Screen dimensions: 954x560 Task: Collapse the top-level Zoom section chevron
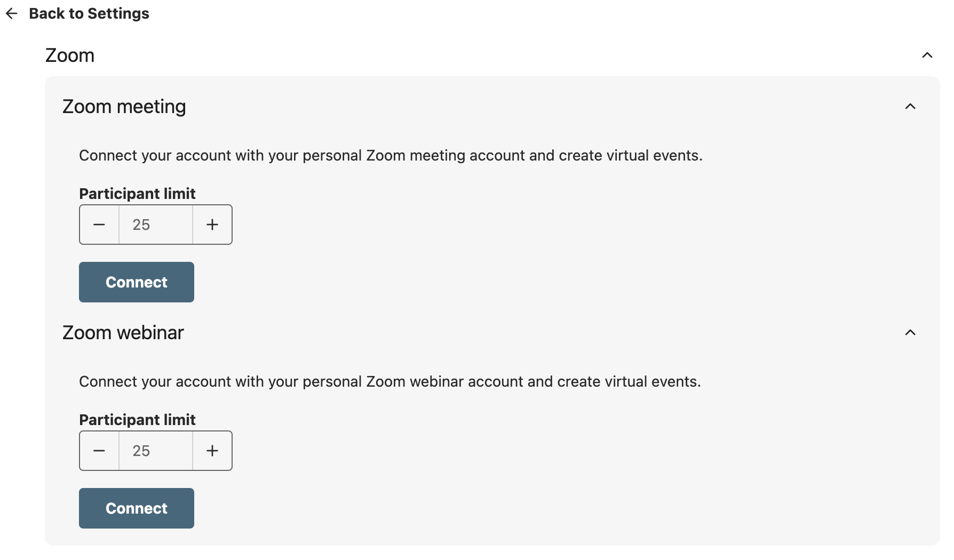(x=927, y=55)
